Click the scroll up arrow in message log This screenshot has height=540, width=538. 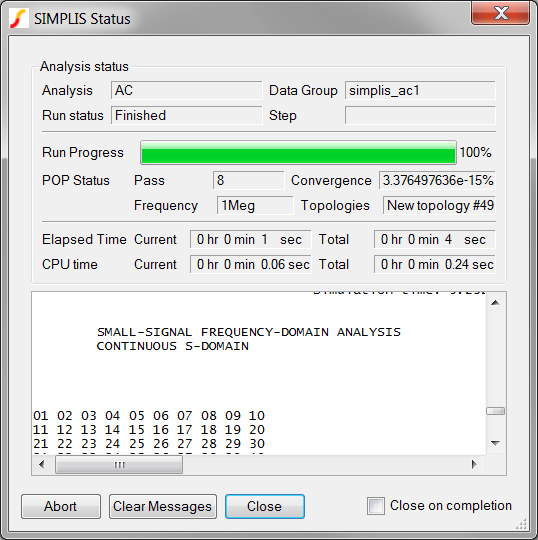495,303
